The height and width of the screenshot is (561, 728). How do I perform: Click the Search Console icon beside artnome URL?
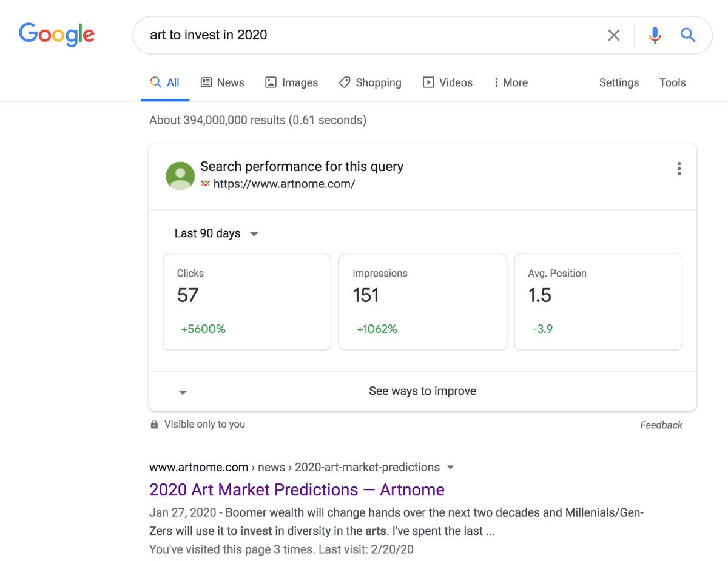pos(205,184)
